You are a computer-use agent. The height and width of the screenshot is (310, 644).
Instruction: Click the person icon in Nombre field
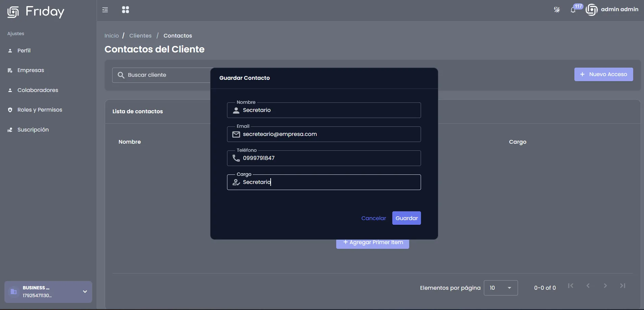pos(236,110)
